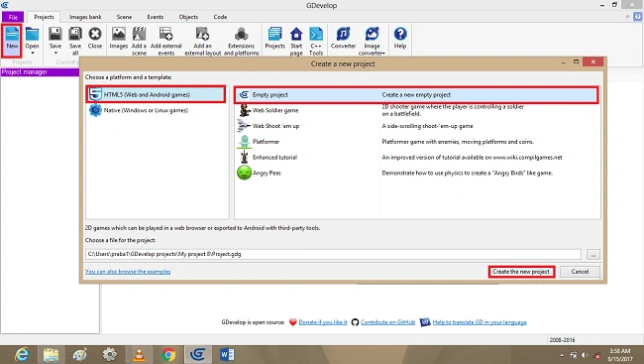Select the Web Shoot 'em up template
Screen dimensions: 644x364
click(x=416, y=126)
